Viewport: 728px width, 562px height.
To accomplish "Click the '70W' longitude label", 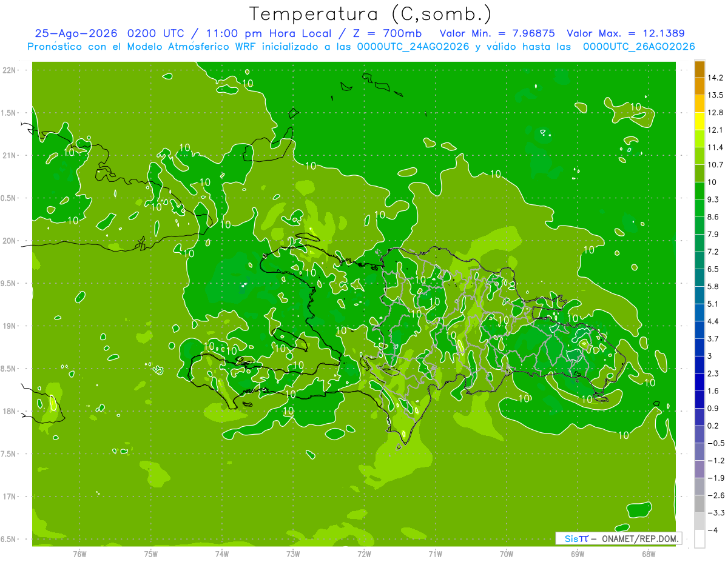I will coord(507,554).
